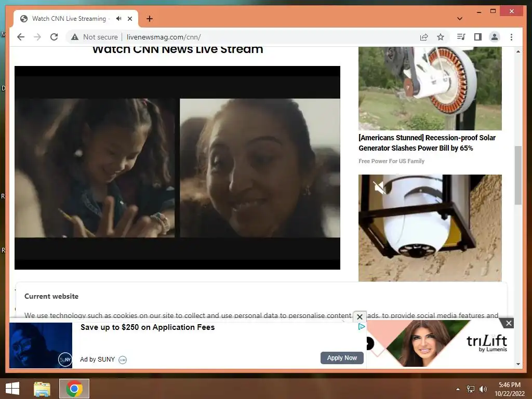Open the SUNY ad thumbnail image
The width and height of the screenshot is (532, 399).
tap(41, 345)
